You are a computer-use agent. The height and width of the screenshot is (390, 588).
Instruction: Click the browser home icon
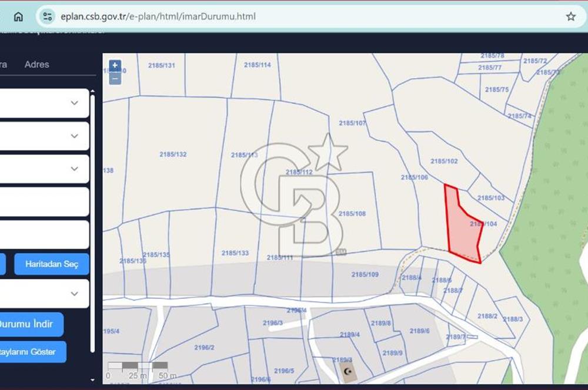(x=18, y=16)
